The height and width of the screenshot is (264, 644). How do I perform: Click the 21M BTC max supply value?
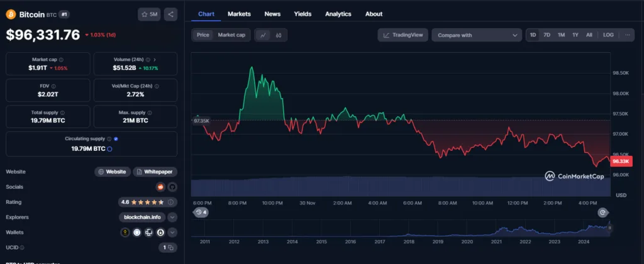pyautogui.click(x=136, y=120)
